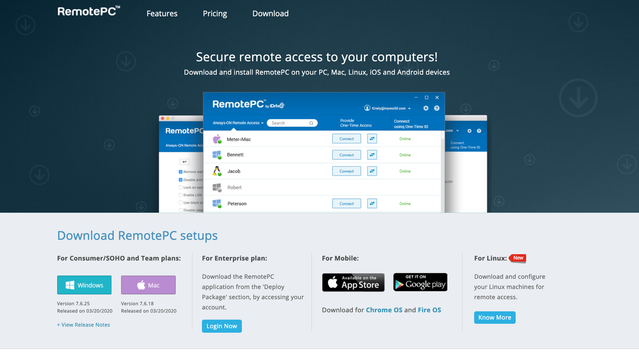Click the one-time access transfer icon for Peterson
The width and height of the screenshot is (639, 364).
point(371,204)
